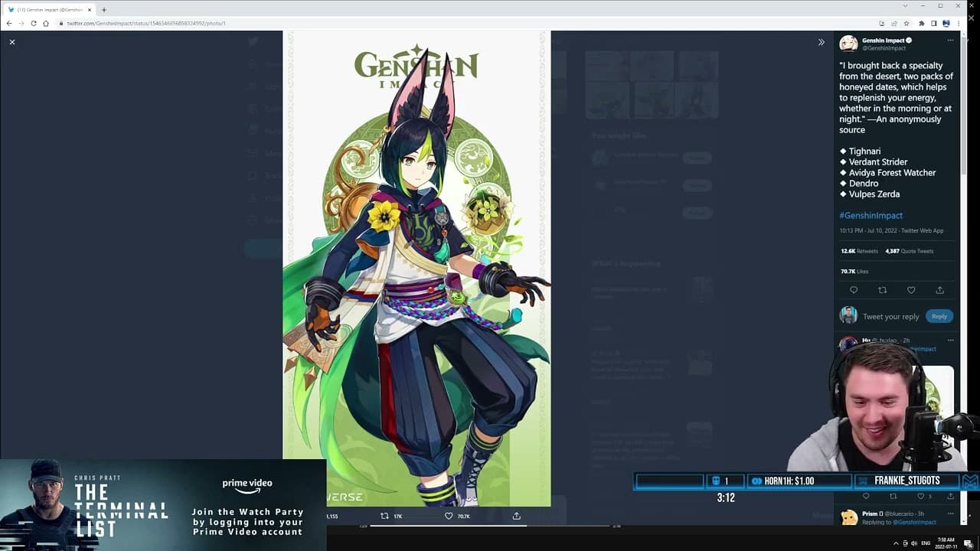Open the three-dot more menu on the main tweet

tap(950, 40)
